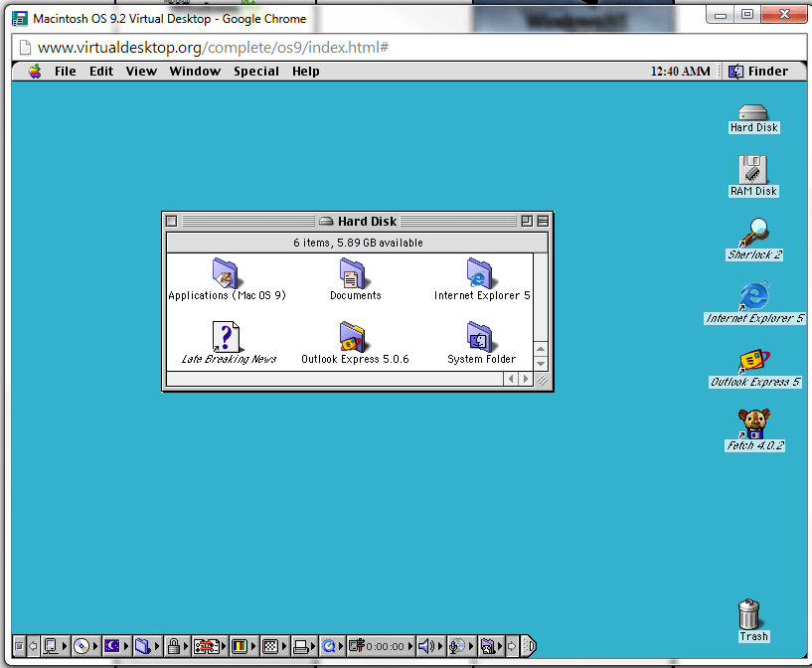Click the Chrome address bar URL
The height and width of the screenshot is (668, 812).
[213, 48]
